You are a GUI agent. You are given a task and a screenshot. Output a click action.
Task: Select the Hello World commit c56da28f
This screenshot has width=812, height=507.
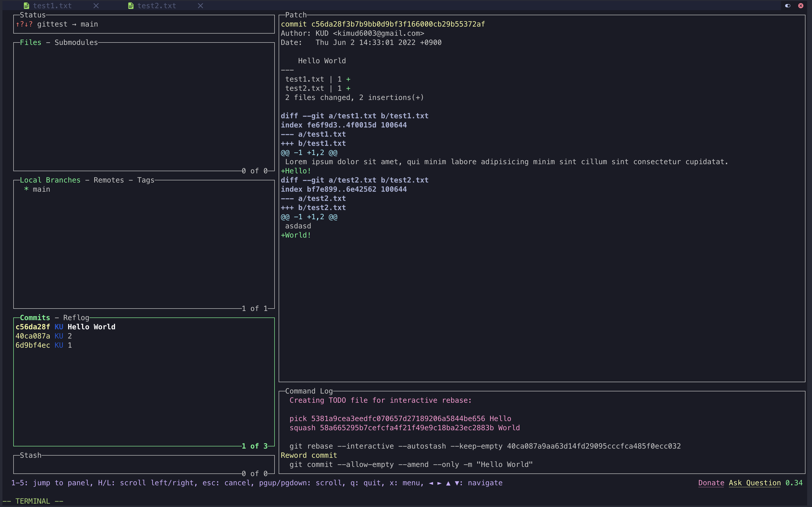point(65,327)
